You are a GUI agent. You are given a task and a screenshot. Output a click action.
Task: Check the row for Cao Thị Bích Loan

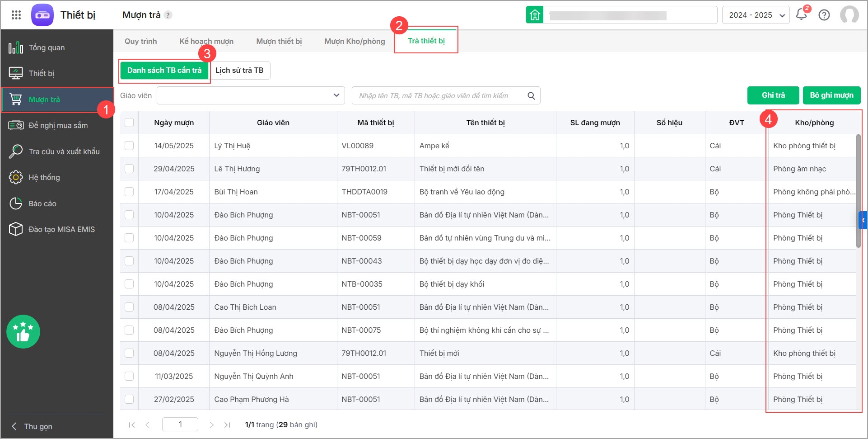[129, 307]
